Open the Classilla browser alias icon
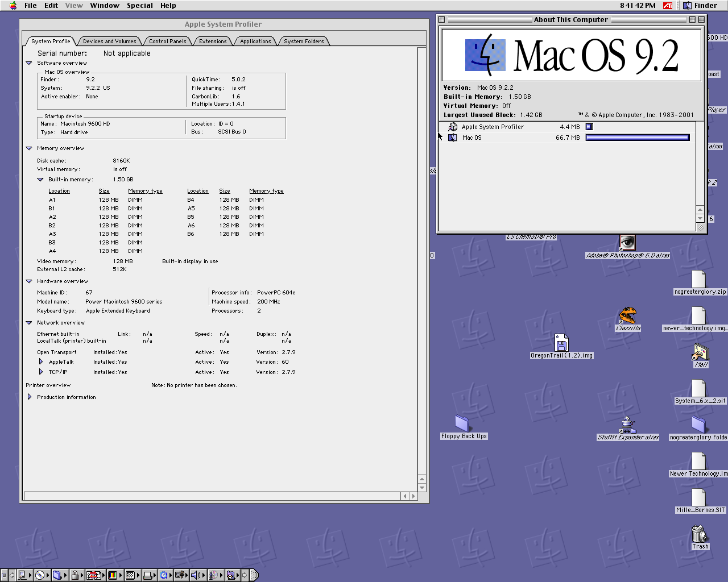 [628, 315]
